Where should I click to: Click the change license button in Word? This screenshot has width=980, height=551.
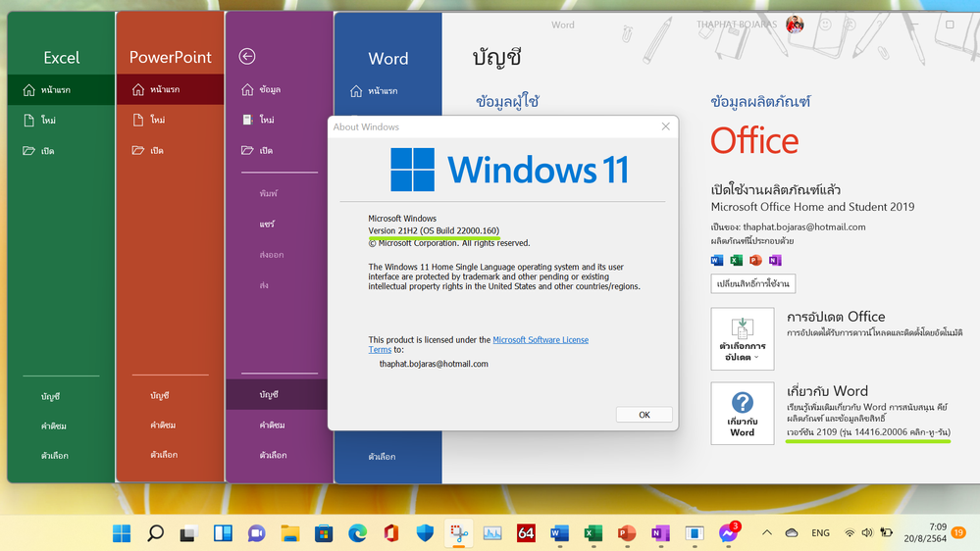(752, 283)
